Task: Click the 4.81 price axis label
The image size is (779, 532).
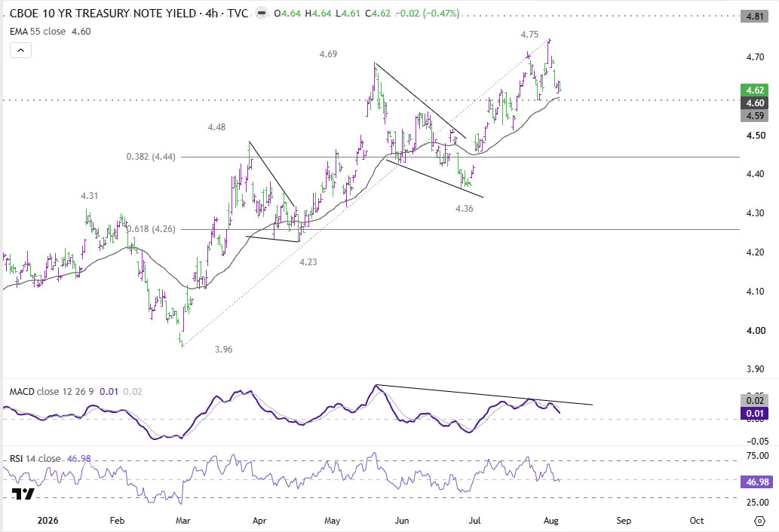Action: tap(755, 17)
